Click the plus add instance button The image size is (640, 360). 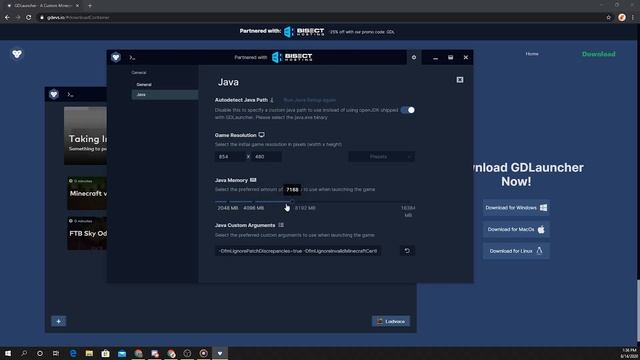(58, 321)
